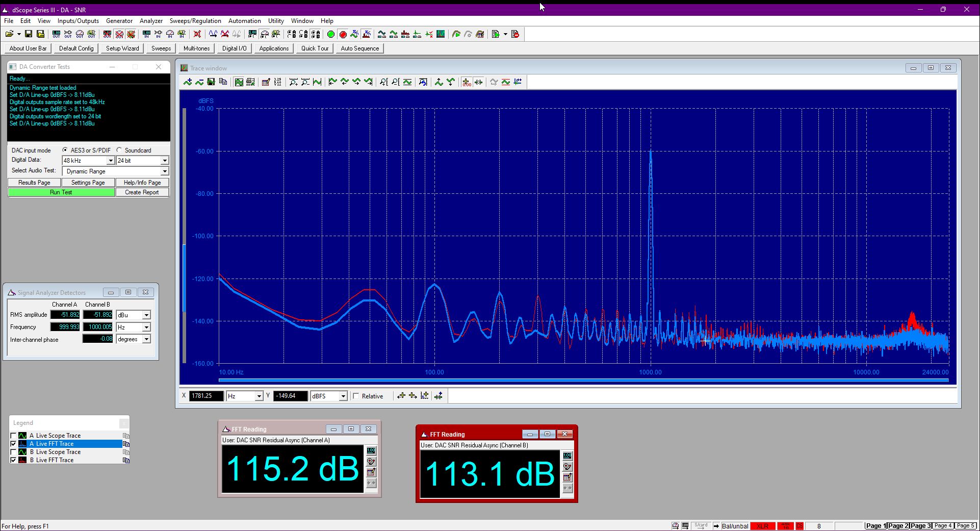
Task: Toggle A Live FFT Trace visibility
Action: point(13,444)
